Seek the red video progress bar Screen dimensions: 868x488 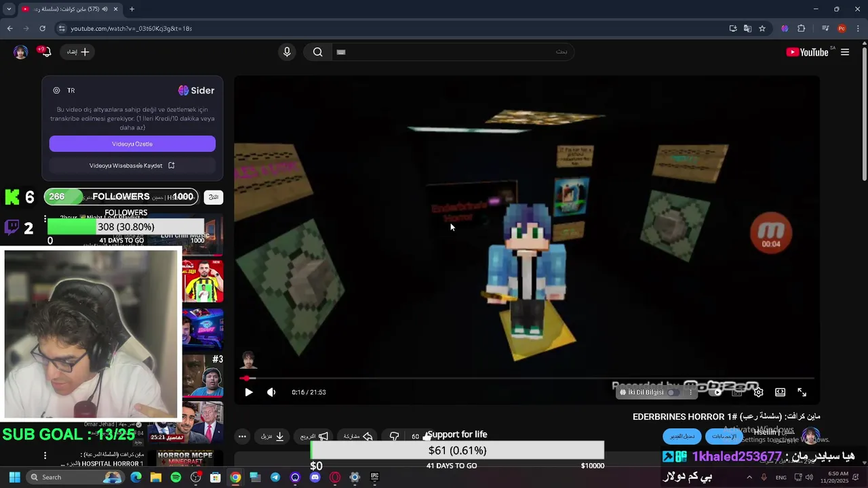pyautogui.click(x=528, y=378)
